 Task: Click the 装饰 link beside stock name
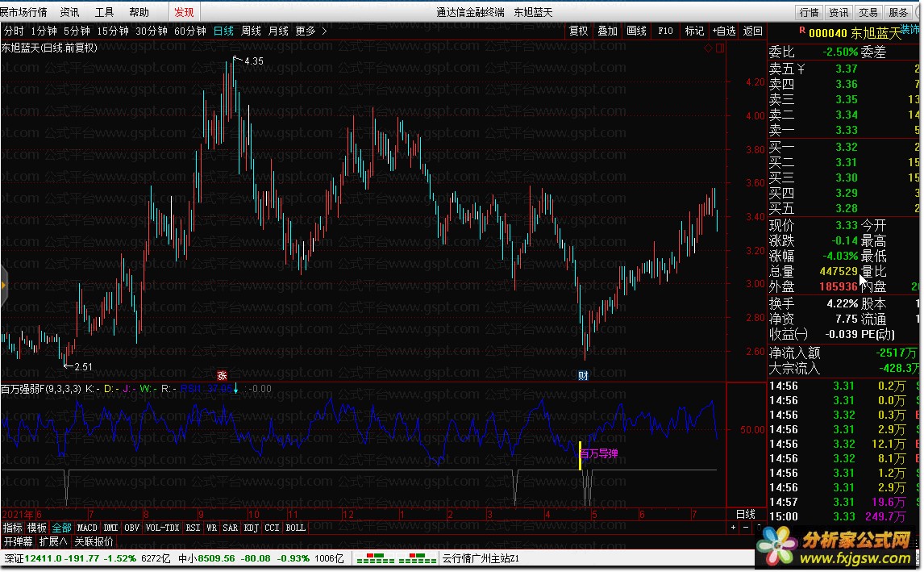pyautogui.click(x=910, y=29)
